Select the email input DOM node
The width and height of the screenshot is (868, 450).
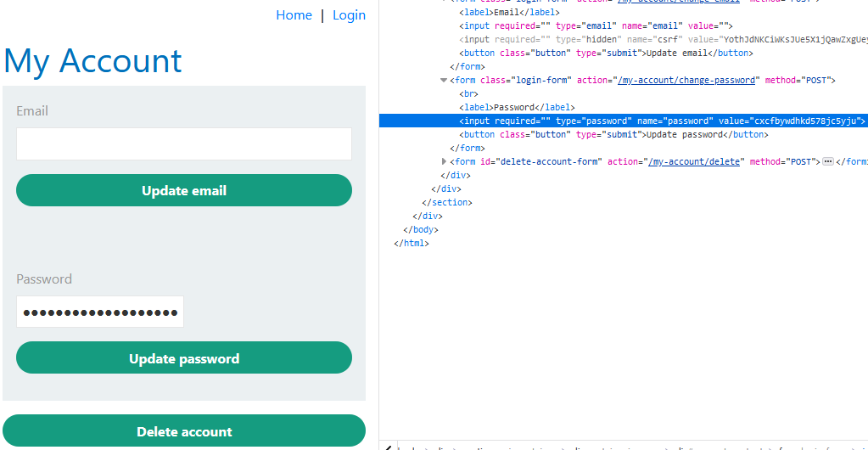[596, 25]
